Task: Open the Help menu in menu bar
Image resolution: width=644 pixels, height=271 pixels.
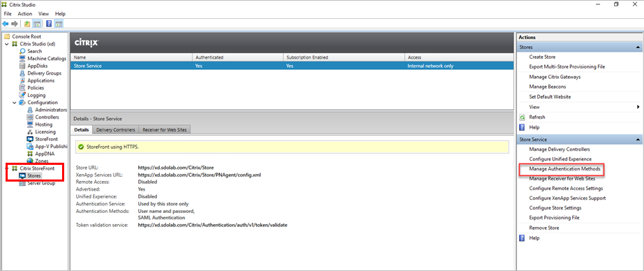Action: [60, 14]
